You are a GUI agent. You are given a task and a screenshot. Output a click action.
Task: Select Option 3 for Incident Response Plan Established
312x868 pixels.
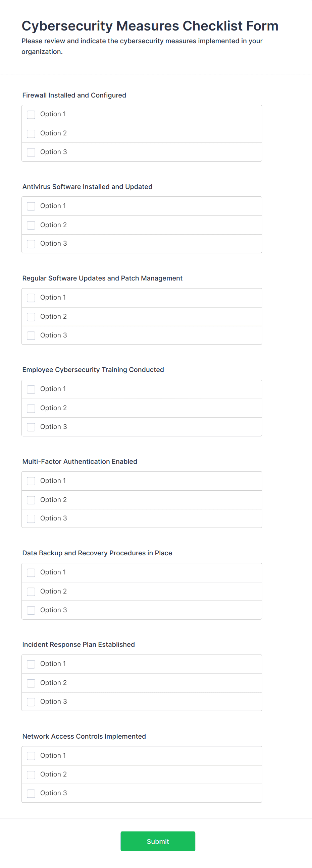(x=31, y=702)
